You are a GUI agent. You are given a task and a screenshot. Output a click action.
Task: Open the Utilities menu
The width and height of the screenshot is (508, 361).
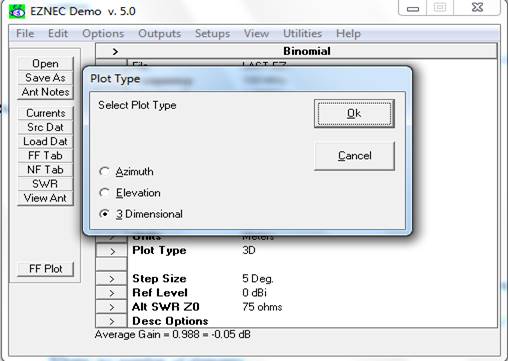pos(302,34)
